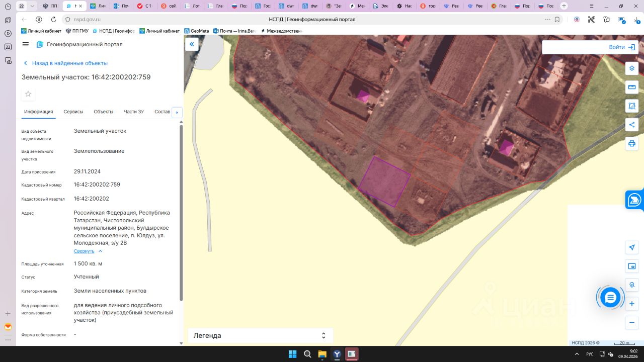Open Yandex home via Я icon
644x362 pixels.
pos(39,20)
